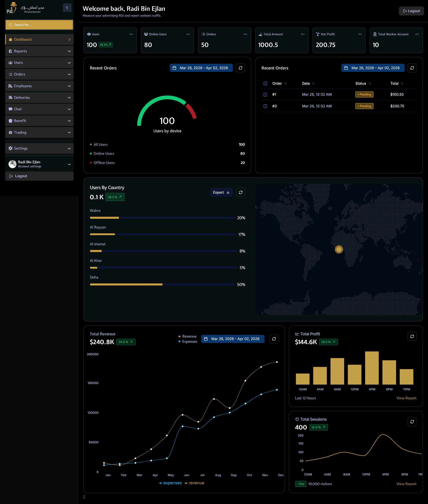Refresh the Total Sessions card
Image resolution: width=428 pixels, height=504 pixels.
coord(412,421)
